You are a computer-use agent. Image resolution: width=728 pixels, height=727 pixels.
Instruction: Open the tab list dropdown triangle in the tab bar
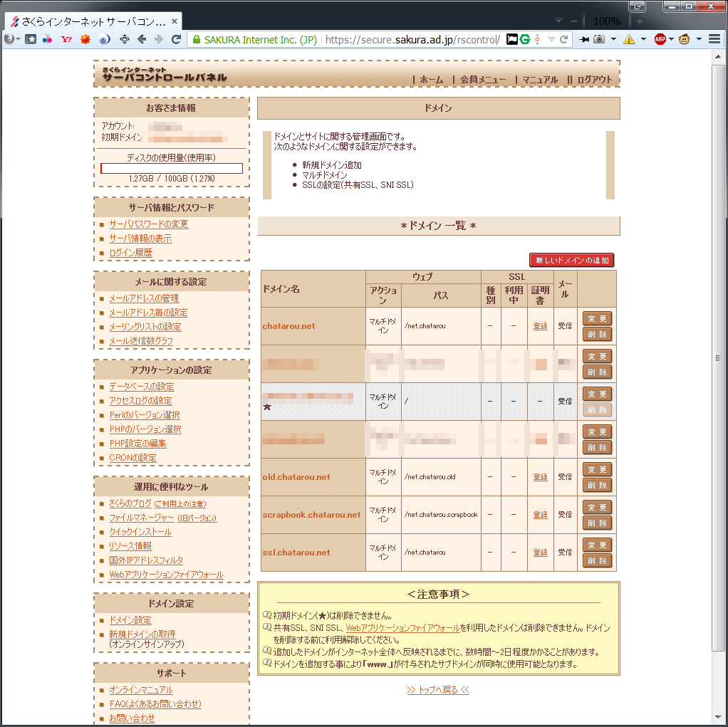coord(559,21)
